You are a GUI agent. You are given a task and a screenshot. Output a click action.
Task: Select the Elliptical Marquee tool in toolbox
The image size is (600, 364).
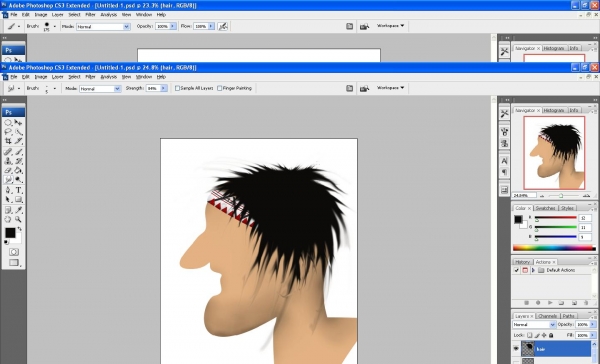click(8, 123)
